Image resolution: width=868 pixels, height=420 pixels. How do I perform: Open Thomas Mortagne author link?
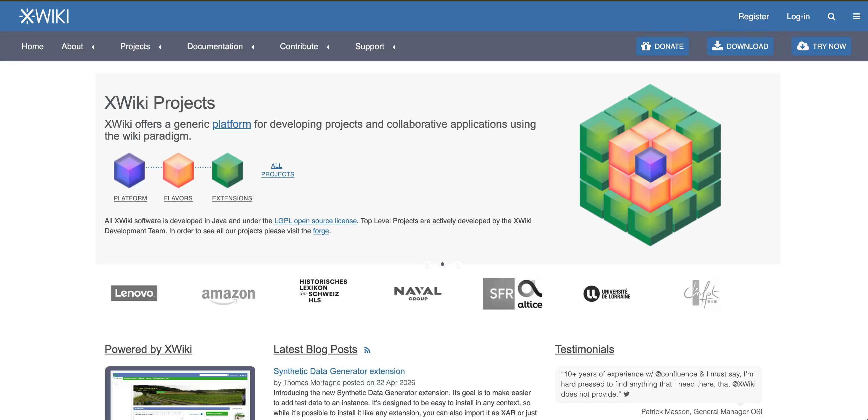[312, 383]
